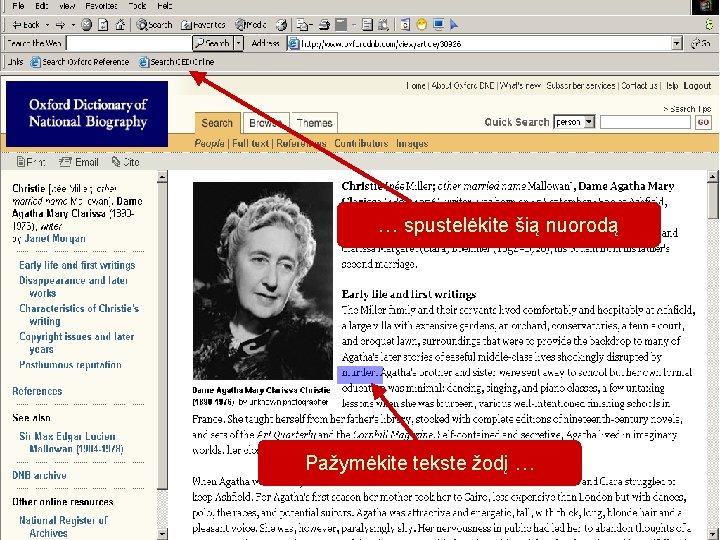The width and height of the screenshot is (720, 540).
Task: Print the page using printer icon
Action: pos(325,25)
